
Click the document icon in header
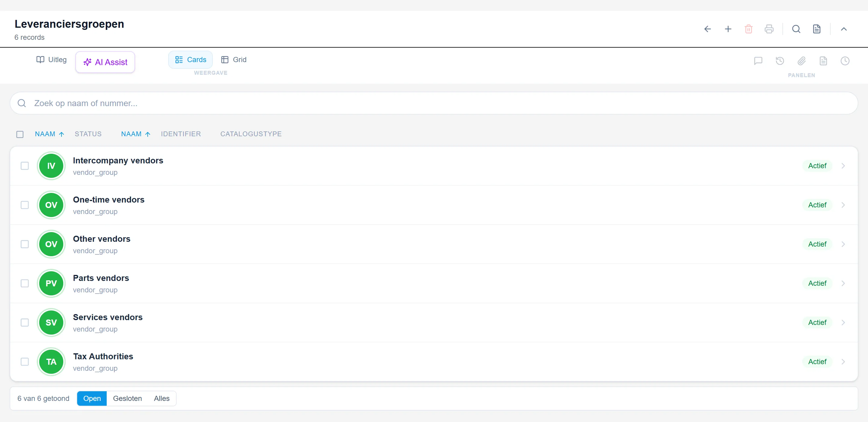816,29
